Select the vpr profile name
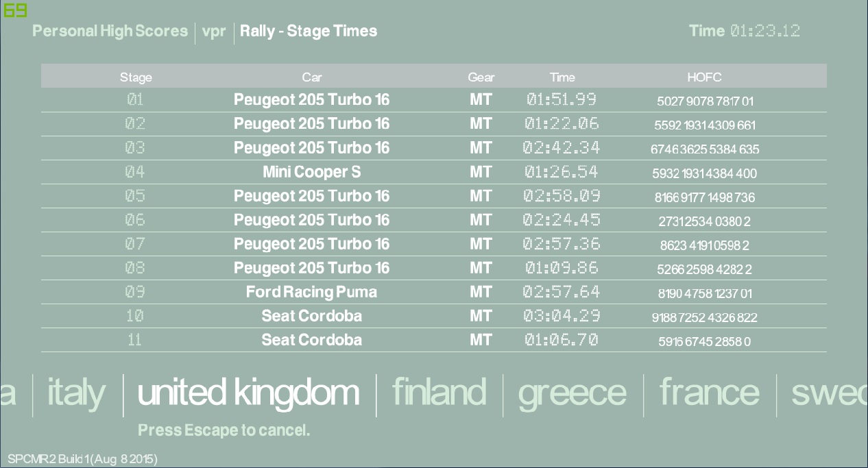The width and height of the screenshot is (868, 468). coord(214,32)
